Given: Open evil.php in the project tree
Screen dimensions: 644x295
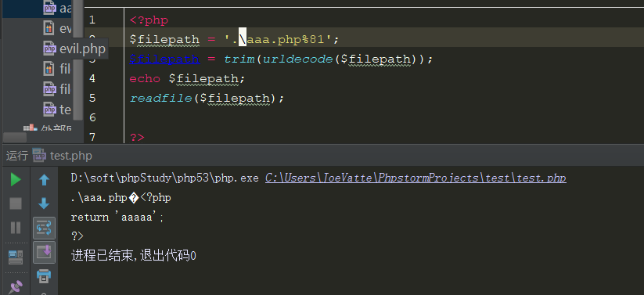Looking at the screenshot, I should coord(74,49).
